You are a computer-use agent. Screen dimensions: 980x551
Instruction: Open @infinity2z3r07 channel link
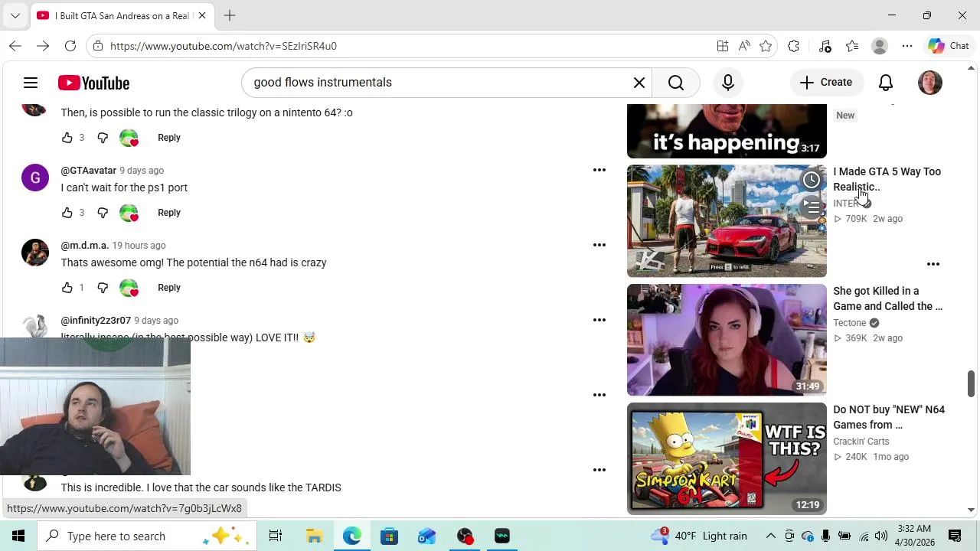click(x=96, y=321)
